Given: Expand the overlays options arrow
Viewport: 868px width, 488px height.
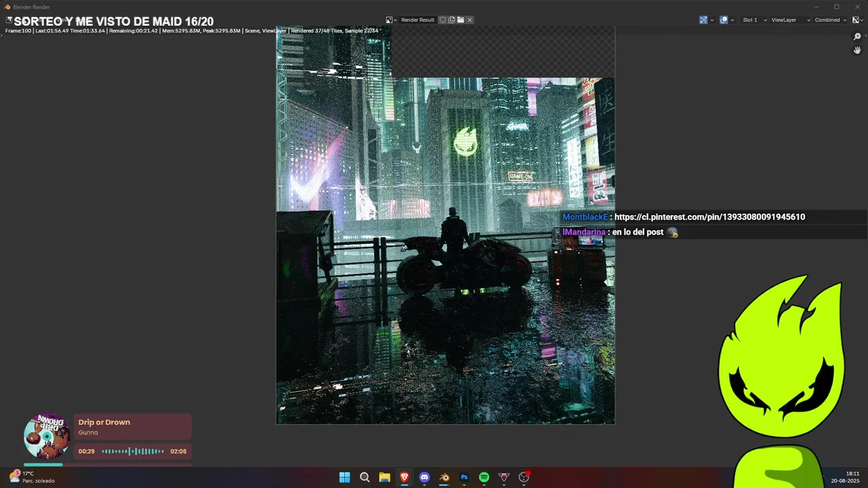Looking at the screenshot, I should click(732, 20).
